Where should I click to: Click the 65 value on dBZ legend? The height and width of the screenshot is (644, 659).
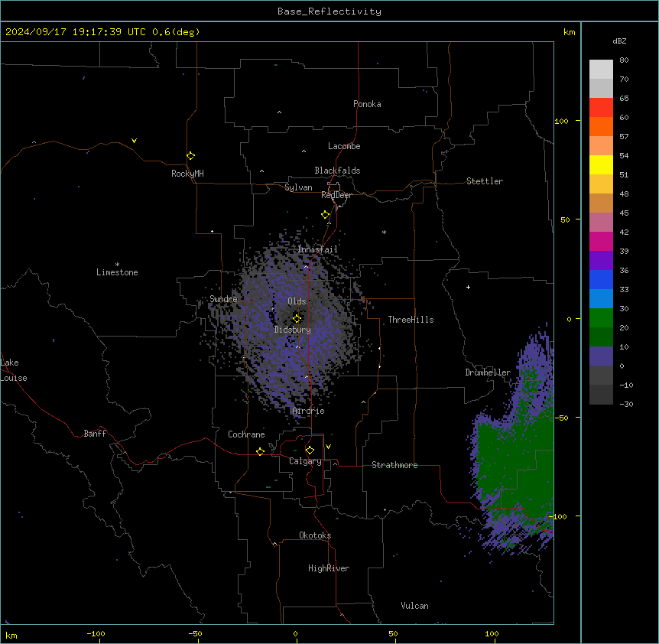[624, 99]
